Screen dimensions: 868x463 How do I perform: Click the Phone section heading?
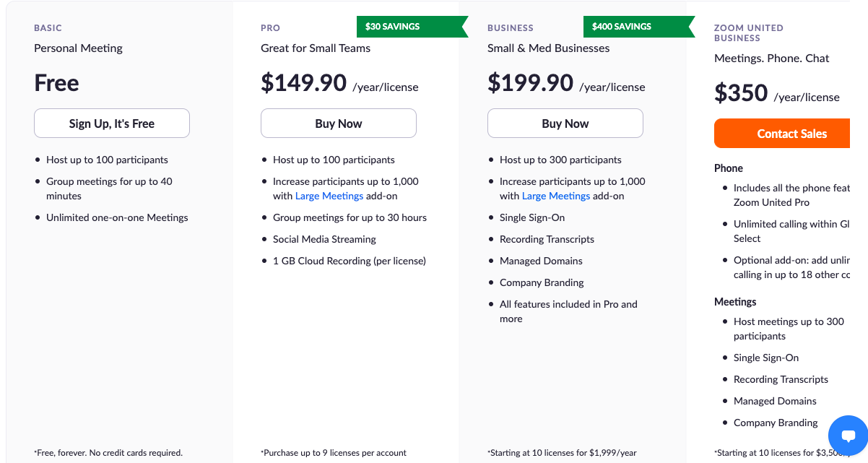(728, 168)
